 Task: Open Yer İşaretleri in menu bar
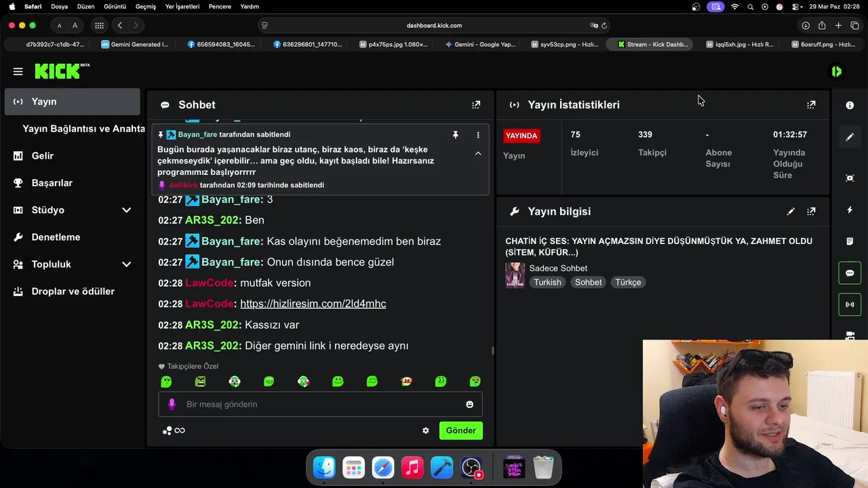[x=182, y=7]
